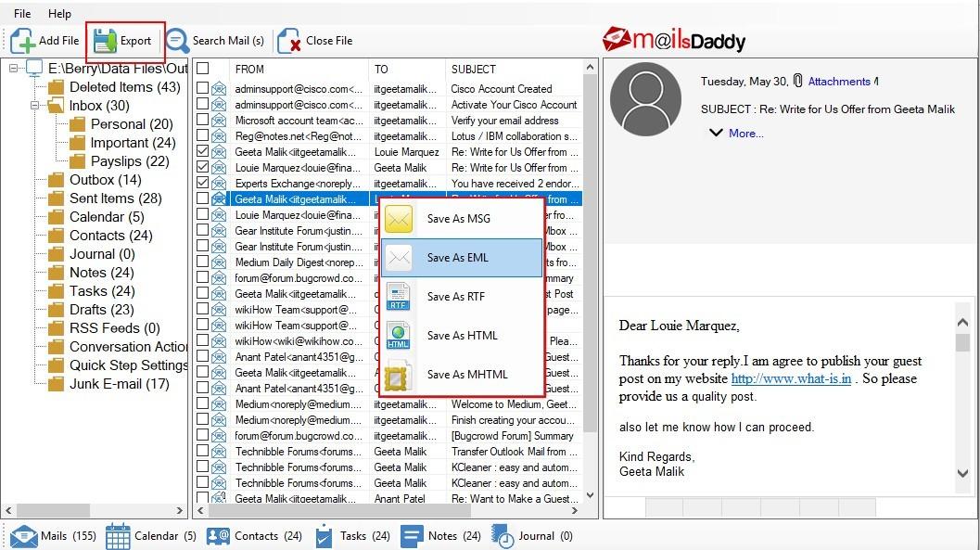Click the Add File toolbar icon

22,41
